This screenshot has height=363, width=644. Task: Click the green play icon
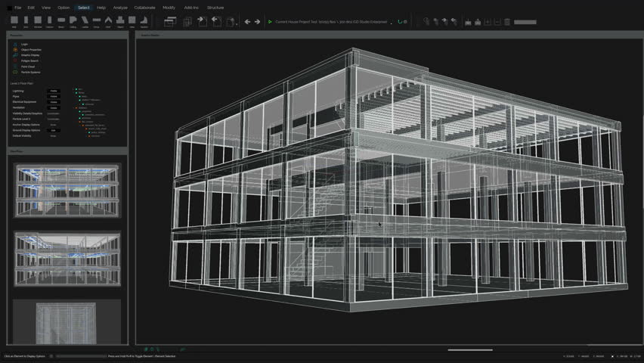point(270,22)
